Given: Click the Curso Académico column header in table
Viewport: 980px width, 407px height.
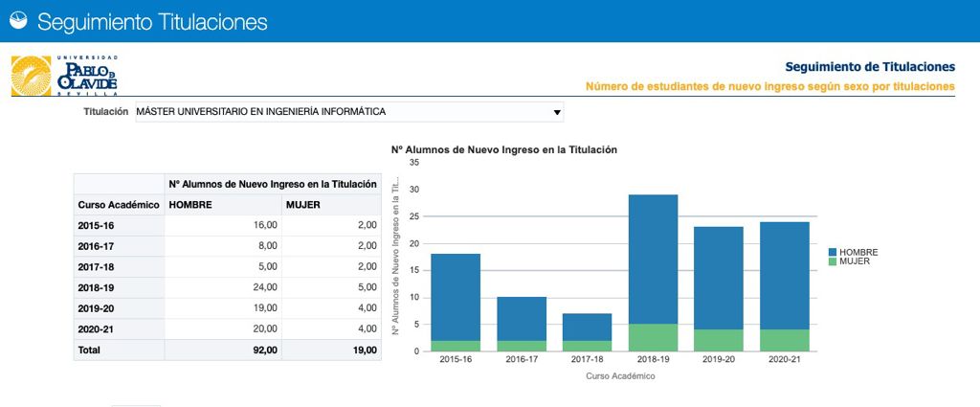Looking at the screenshot, I should point(119,204).
